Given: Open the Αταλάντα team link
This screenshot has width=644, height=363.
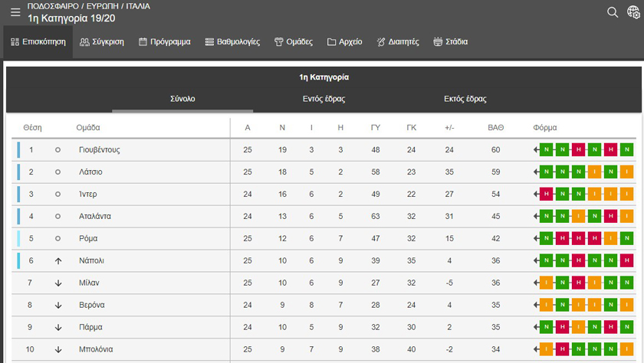Looking at the screenshot, I should [x=95, y=216].
